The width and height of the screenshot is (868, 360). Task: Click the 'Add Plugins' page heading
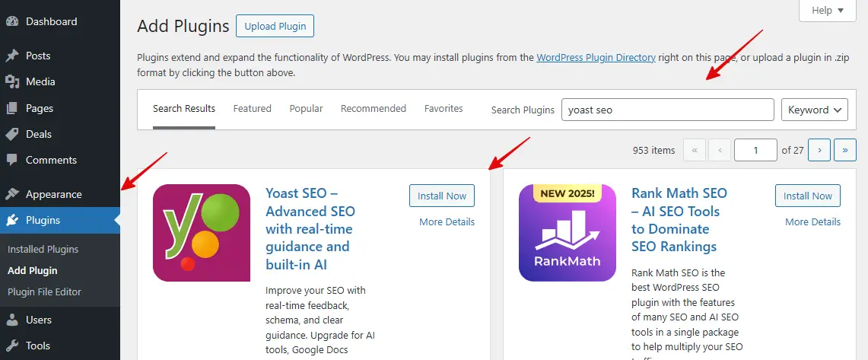click(183, 26)
